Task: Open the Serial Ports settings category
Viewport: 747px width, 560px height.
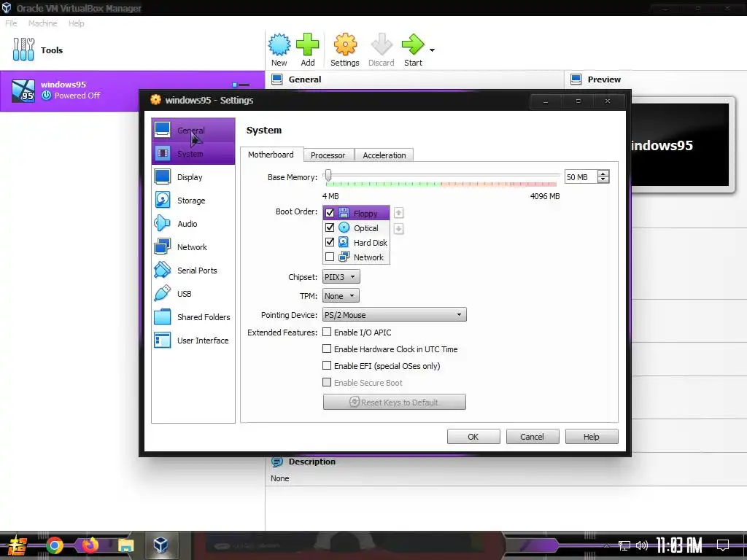Action: [193, 270]
